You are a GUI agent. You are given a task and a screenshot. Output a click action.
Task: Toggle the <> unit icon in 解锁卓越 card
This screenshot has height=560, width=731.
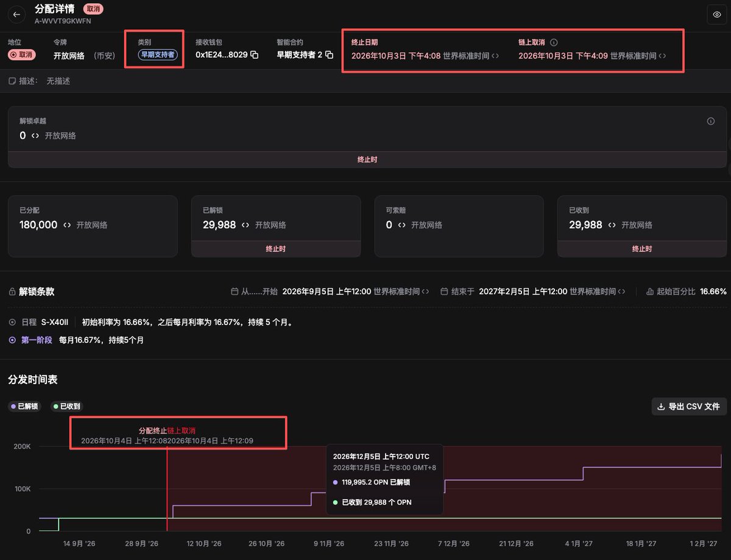click(x=35, y=136)
